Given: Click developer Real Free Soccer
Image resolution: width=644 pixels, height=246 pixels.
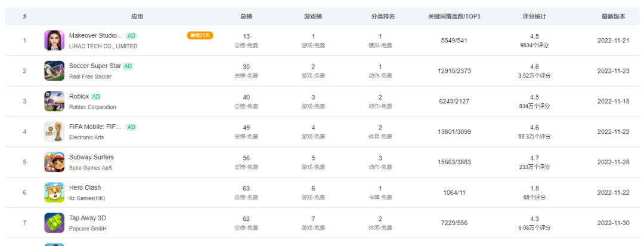Looking at the screenshot, I should pyautogui.click(x=91, y=77).
